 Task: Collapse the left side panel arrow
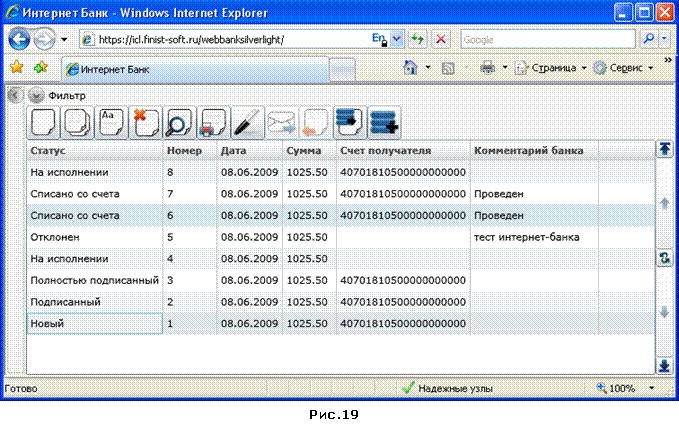(15, 95)
